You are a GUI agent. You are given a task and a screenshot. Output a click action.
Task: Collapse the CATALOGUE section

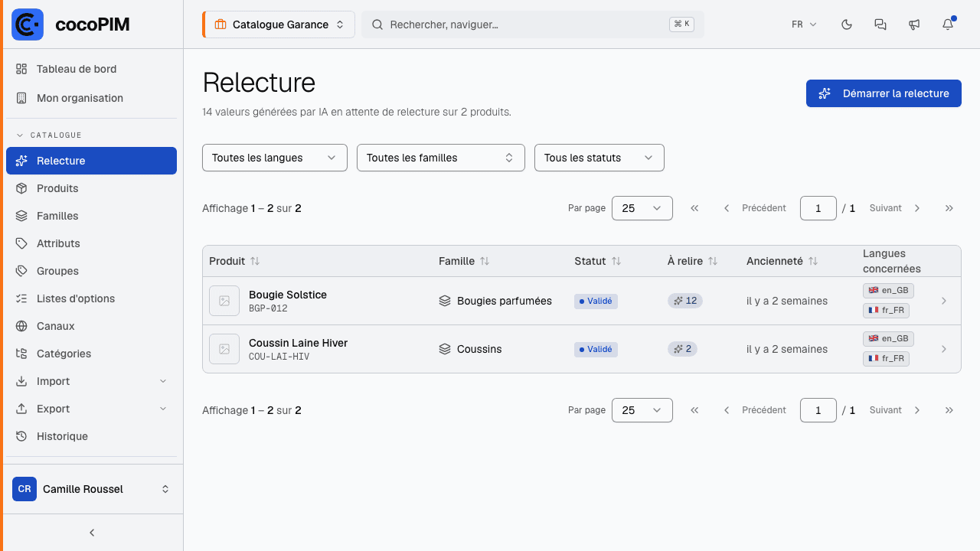(49, 135)
